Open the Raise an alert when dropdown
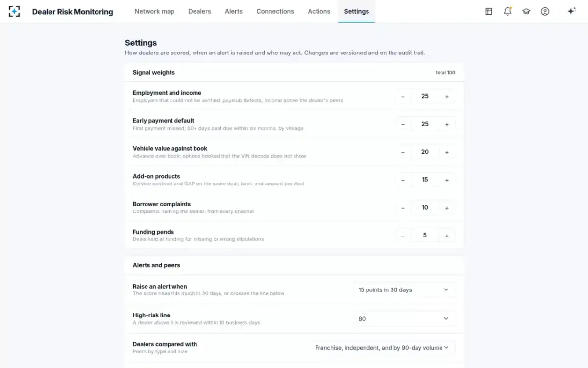The width and height of the screenshot is (588, 368). coord(404,290)
